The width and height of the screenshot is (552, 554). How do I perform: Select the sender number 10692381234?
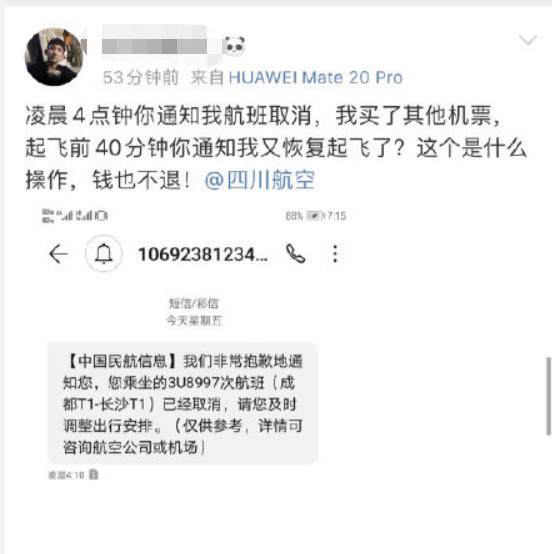pos(203,254)
